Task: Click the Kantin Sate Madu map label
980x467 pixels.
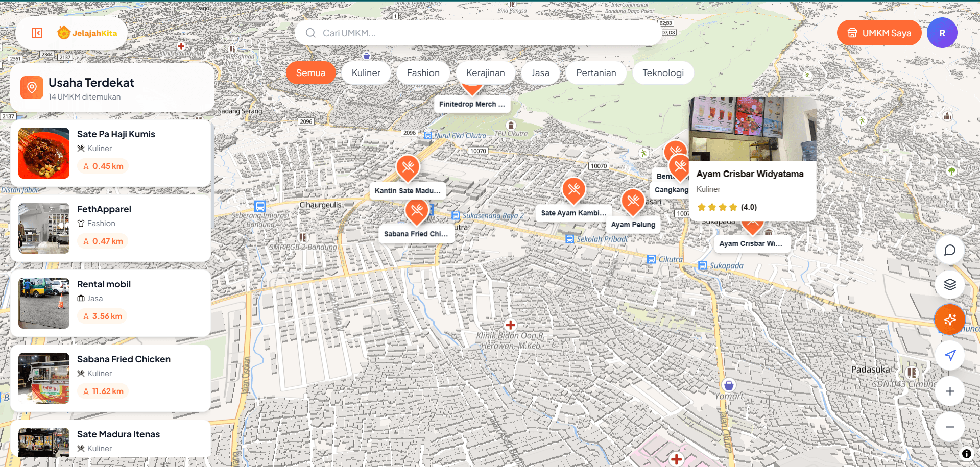Action: point(408,191)
